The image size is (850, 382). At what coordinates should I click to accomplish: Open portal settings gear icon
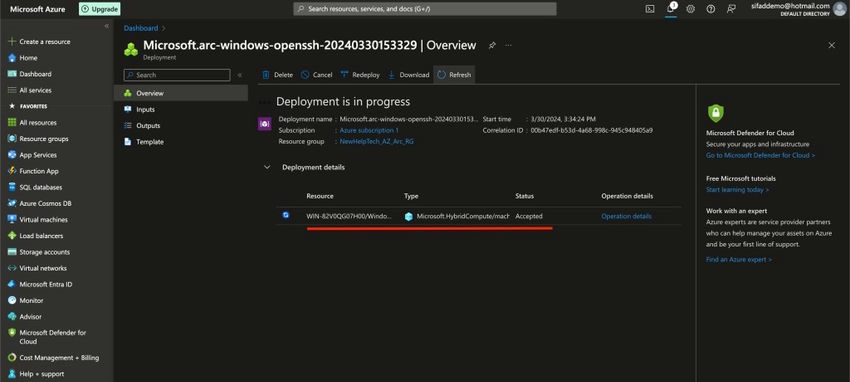pos(690,9)
